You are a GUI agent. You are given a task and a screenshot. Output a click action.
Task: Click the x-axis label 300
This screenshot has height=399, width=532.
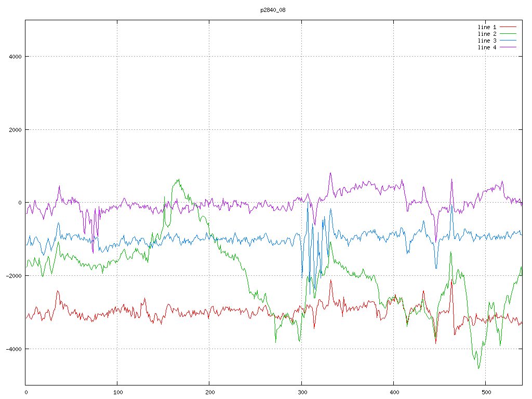click(x=302, y=393)
